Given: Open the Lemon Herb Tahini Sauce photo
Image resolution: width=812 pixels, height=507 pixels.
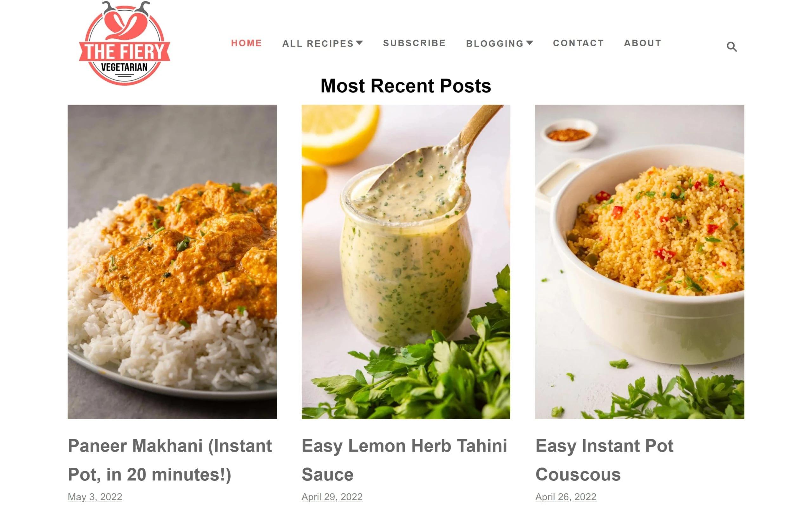Looking at the screenshot, I should [406, 262].
